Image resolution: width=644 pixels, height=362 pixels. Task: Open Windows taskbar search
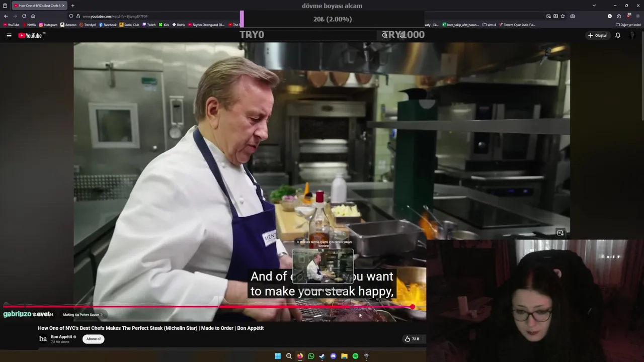(x=289, y=356)
